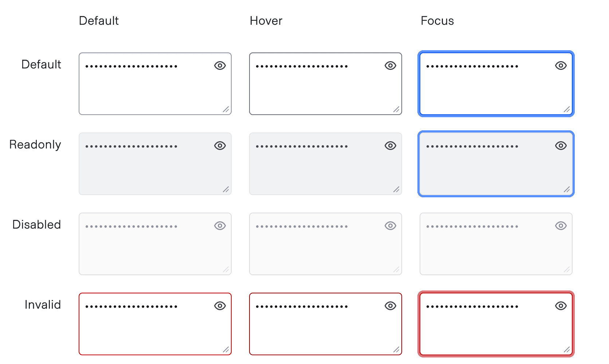Click the resize handle of the Default state field
This screenshot has width=609, height=364.
pos(227,108)
